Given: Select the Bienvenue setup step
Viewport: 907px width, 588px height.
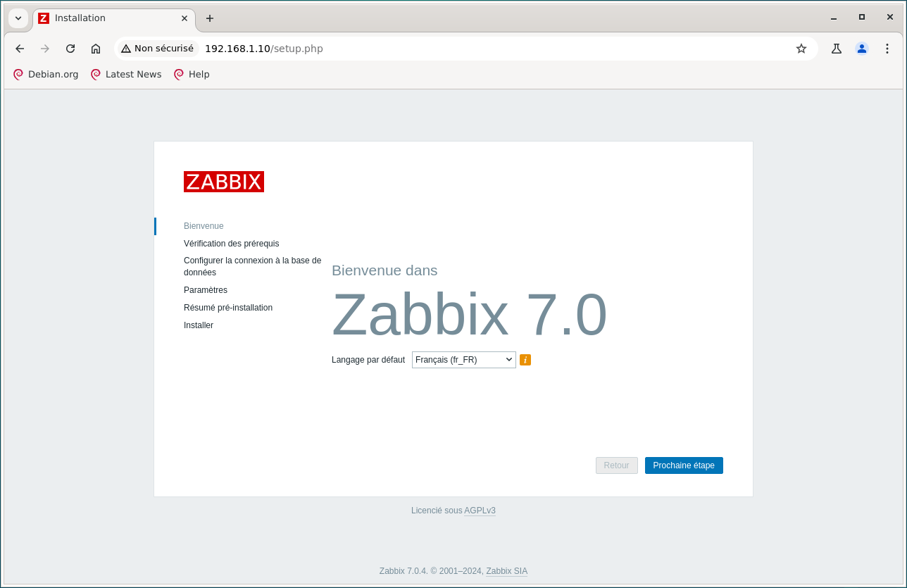Looking at the screenshot, I should point(204,226).
